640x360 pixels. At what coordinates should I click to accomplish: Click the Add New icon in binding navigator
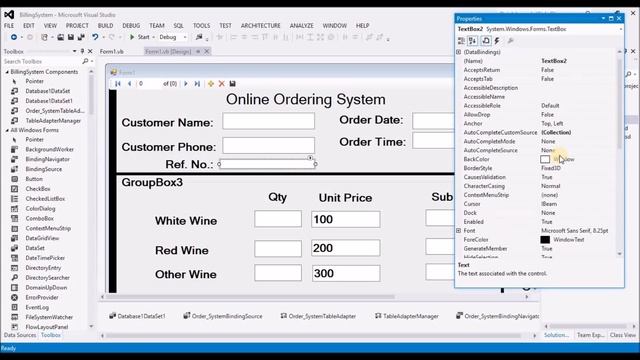click(x=211, y=84)
